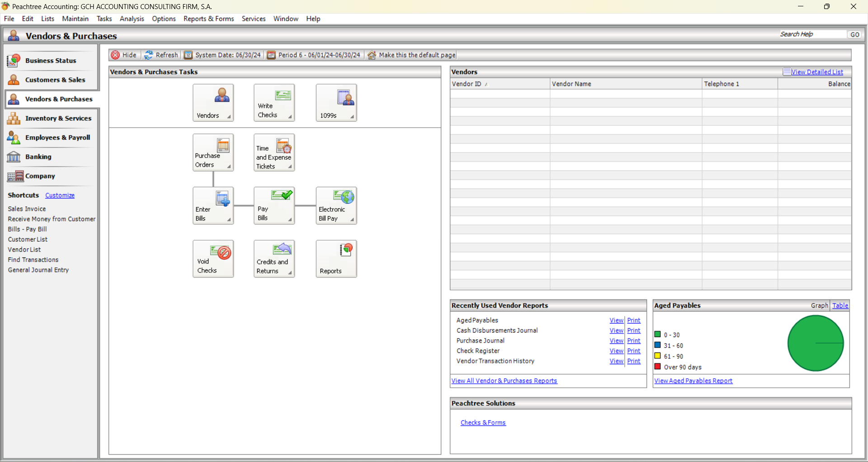Go to Customers & Sales page
The height and width of the screenshot is (462, 868).
(51, 80)
